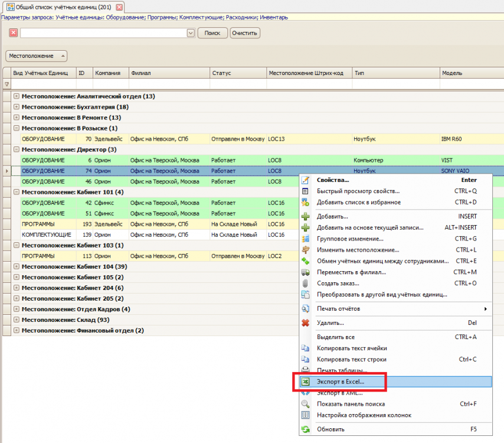Viewport: 504px width, 443px height.
Task: Expand the Склад (93) group
Action: (x=17, y=320)
